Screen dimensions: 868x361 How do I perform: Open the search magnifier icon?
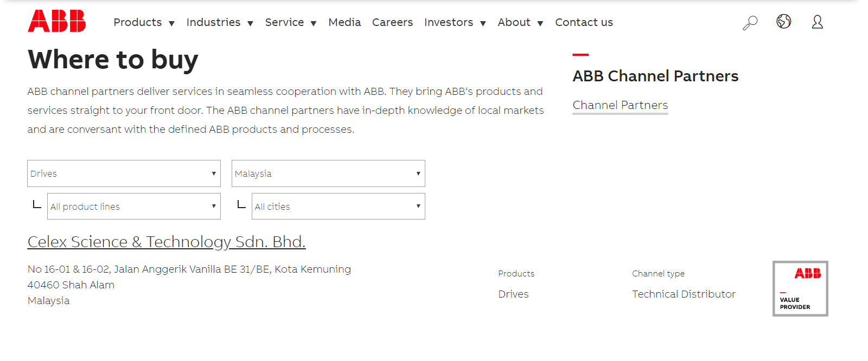(750, 23)
